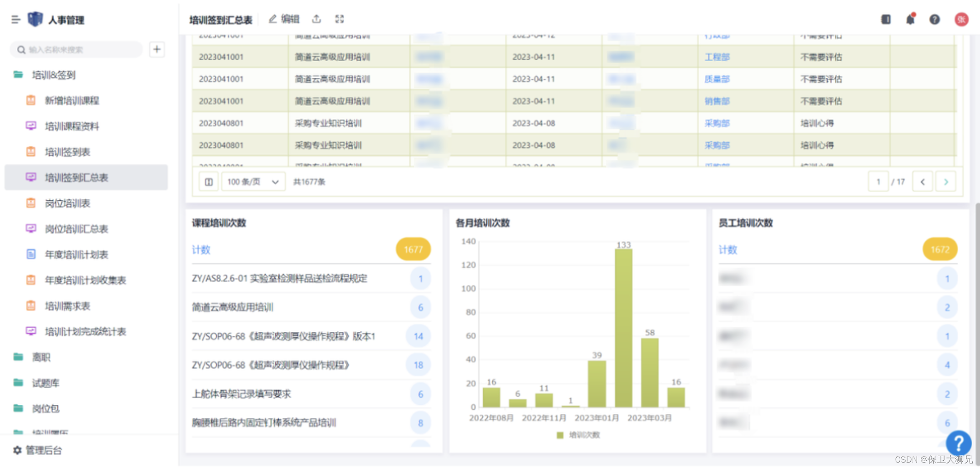
Task: Go to the previous page arrow
Action: 923,182
